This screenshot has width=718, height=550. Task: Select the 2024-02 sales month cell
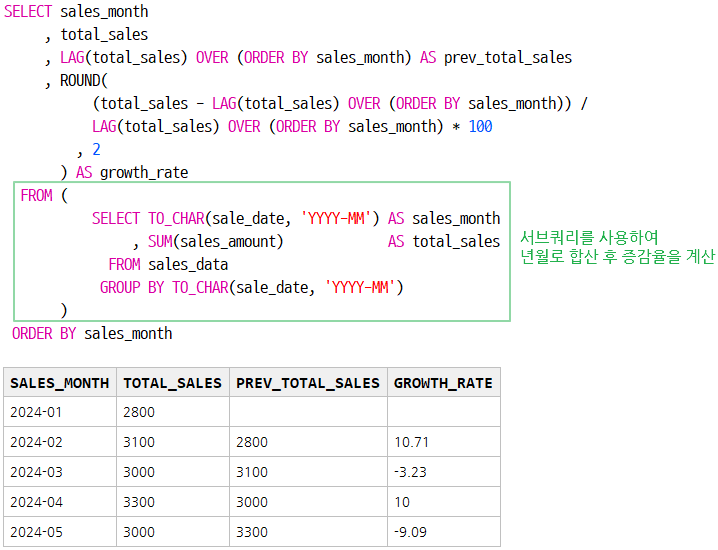point(60,442)
